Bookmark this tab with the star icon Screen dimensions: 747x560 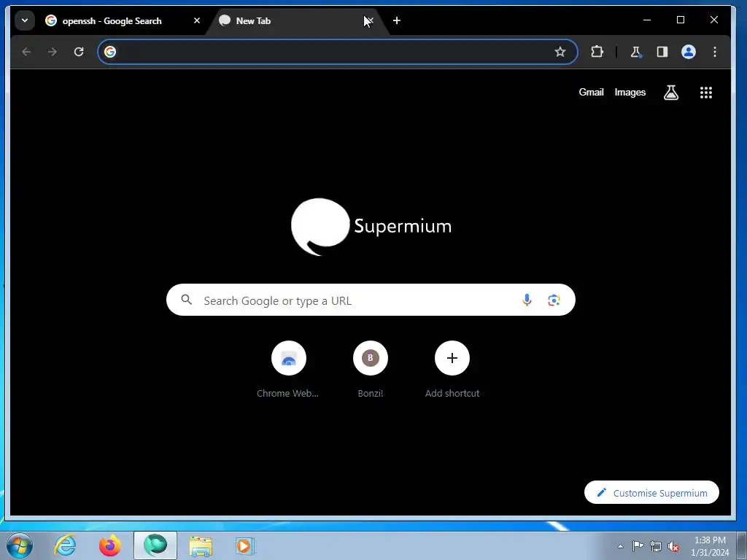560,52
